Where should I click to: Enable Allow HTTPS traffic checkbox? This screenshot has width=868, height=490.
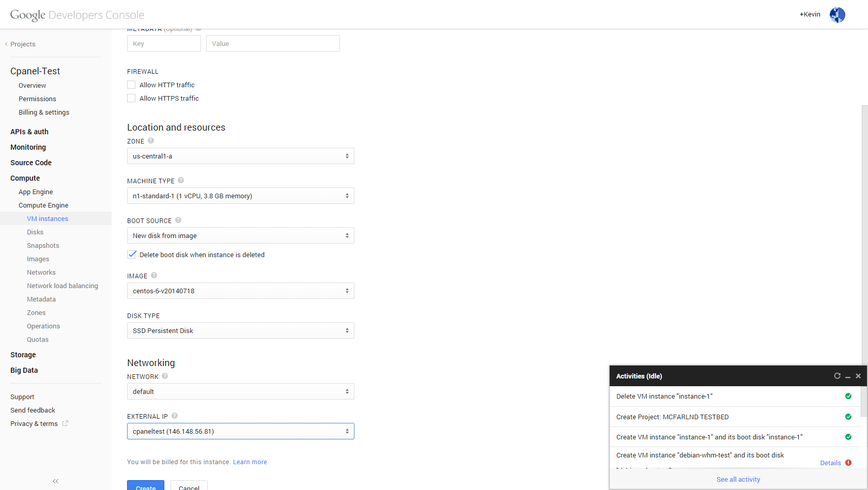(131, 98)
